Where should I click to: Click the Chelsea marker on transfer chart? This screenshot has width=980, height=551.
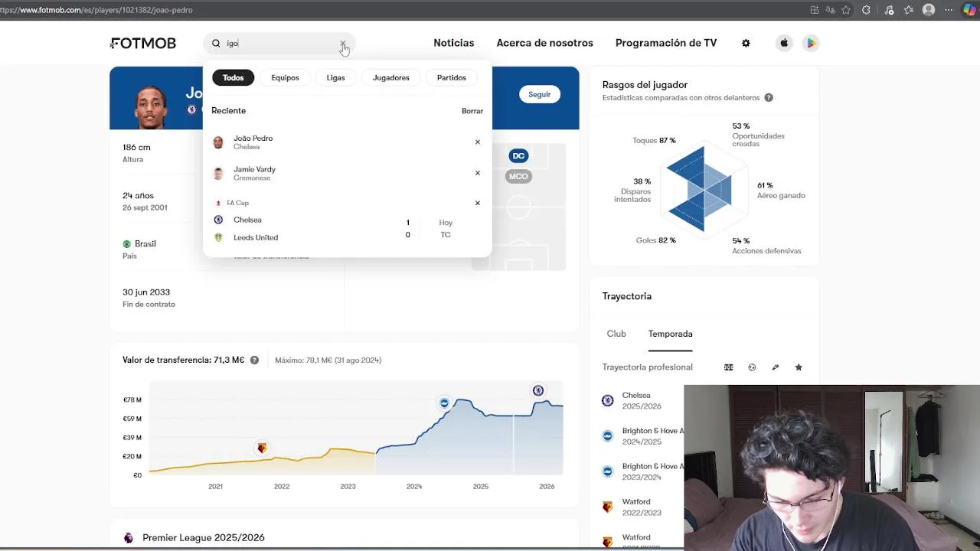(x=538, y=390)
